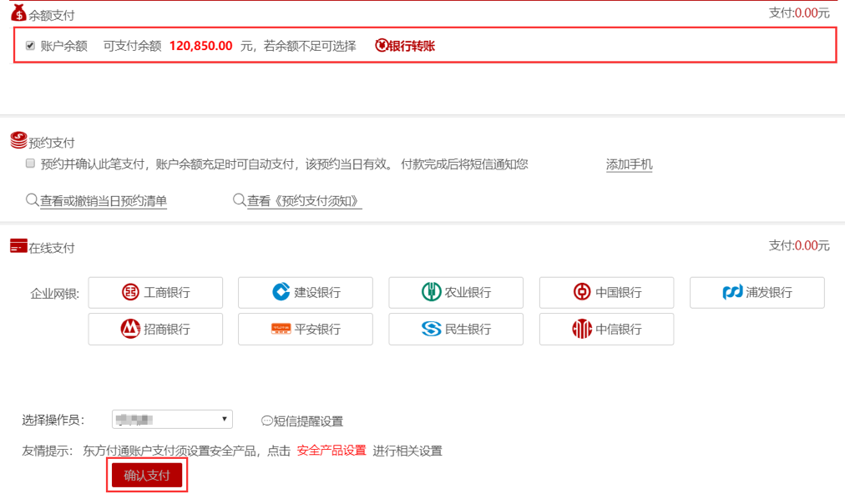Click the 在线支付 section heading

[51, 248]
